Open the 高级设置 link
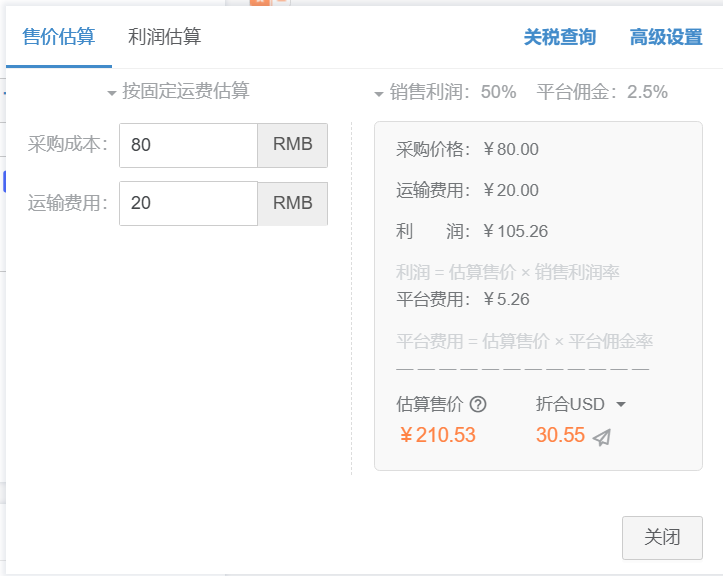Screen dimensions: 723x576 [665, 38]
